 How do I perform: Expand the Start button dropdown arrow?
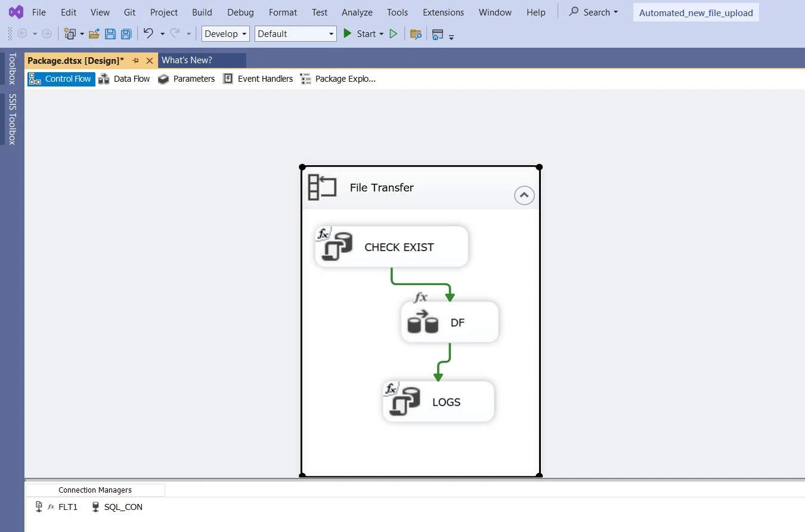click(x=382, y=34)
